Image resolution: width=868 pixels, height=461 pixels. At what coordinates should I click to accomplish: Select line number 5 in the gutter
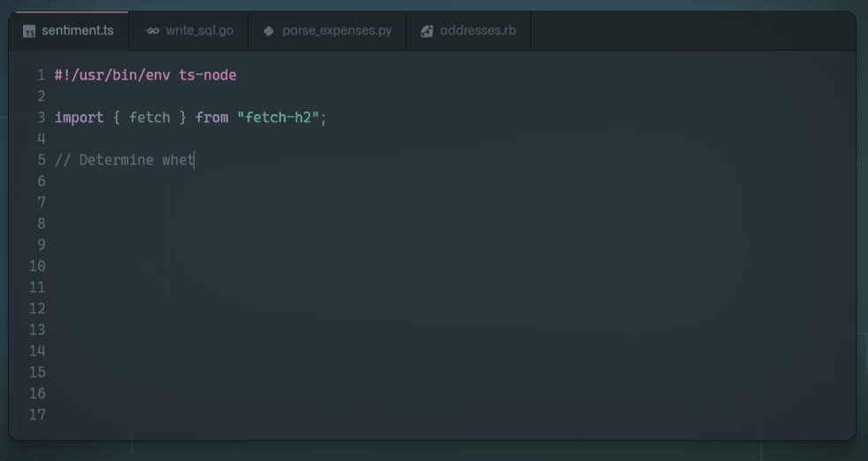[41, 160]
